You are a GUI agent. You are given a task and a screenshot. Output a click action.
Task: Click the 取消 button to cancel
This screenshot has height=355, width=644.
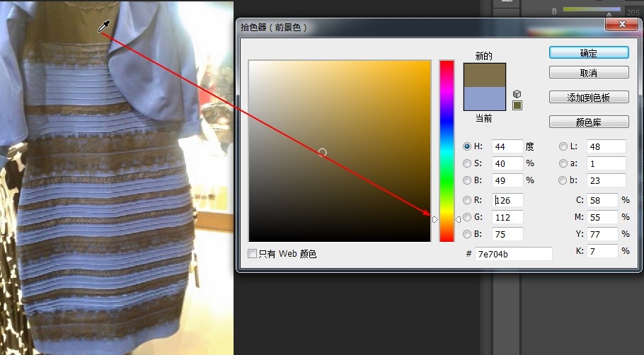[x=589, y=73]
